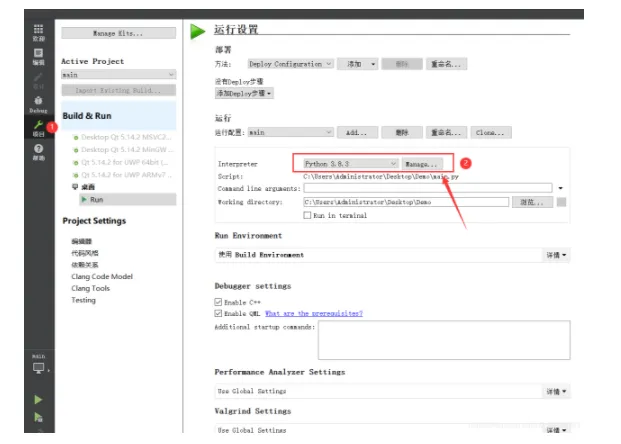Expand Run Environment 详情 details

[x=556, y=255]
